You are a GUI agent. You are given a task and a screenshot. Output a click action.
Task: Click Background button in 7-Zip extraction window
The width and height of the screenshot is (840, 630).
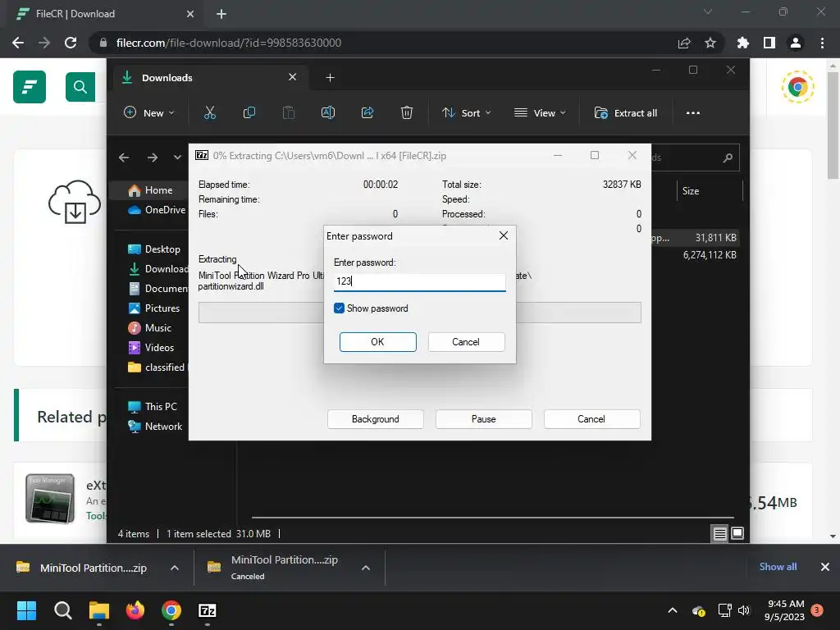pos(375,419)
